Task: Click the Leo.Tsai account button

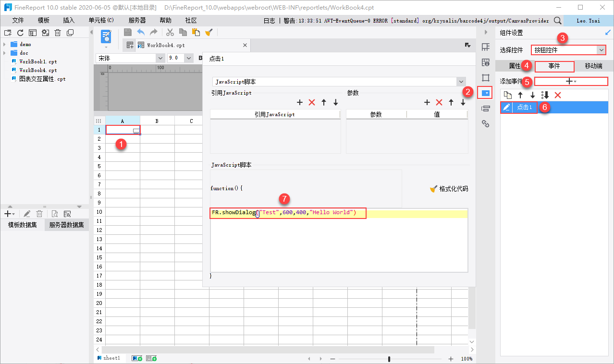Action: click(589, 21)
